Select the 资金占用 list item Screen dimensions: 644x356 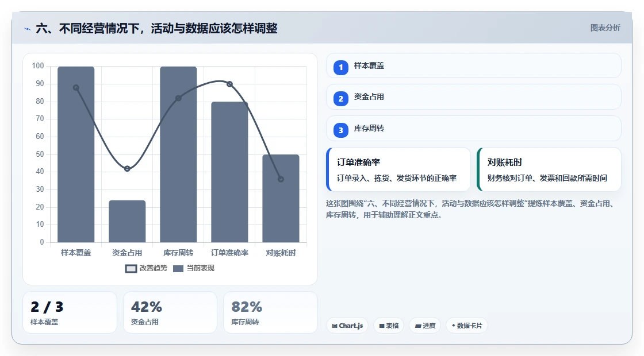click(x=474, y=97)
